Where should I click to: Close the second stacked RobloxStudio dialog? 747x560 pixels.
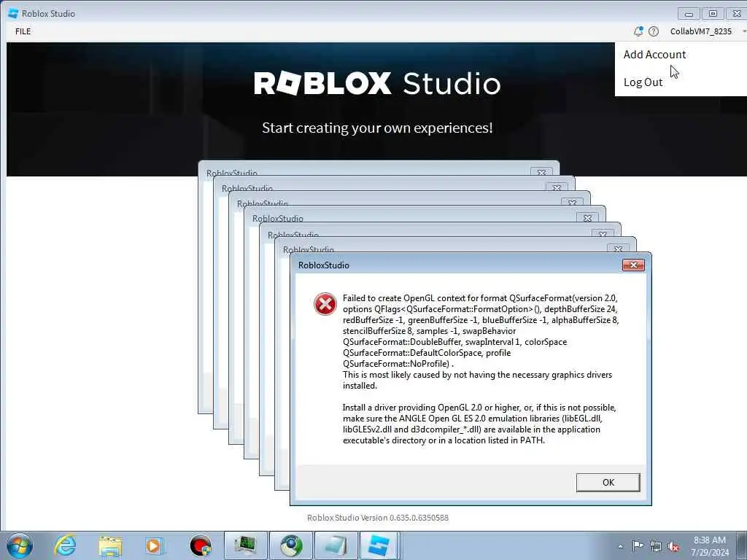tap(557, 187)
